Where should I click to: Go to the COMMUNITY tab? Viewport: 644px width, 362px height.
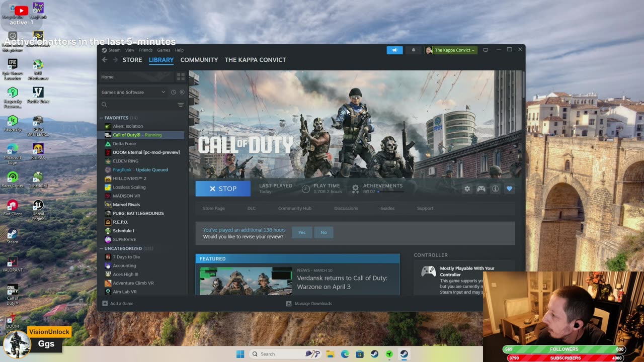(199, 60)
